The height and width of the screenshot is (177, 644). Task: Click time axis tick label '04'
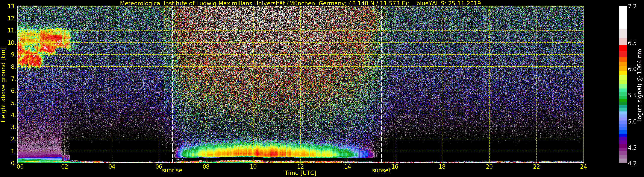point(112,167)
